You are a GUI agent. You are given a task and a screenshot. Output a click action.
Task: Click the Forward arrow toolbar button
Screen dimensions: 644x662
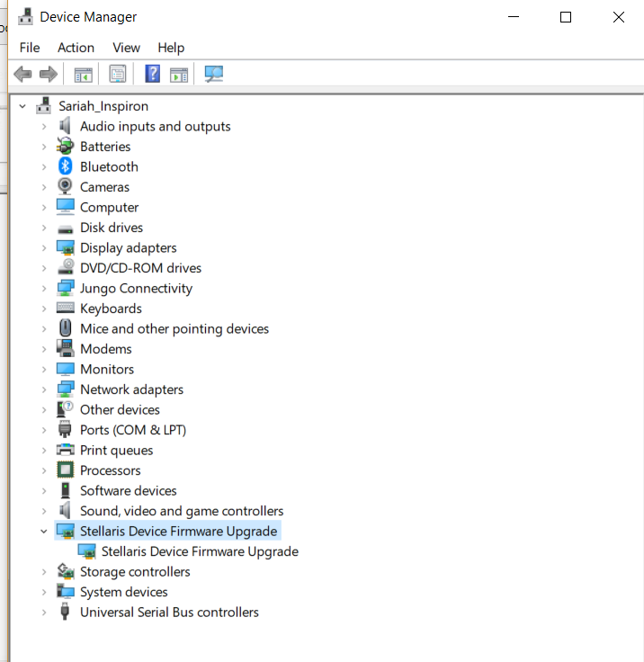pos(49,75)
